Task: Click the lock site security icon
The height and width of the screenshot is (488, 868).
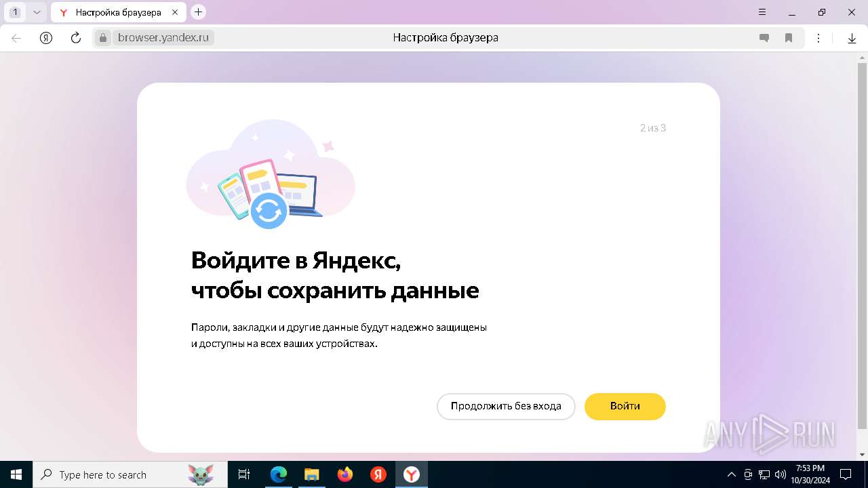Action: pyautogui.click(x=103, y=38)
